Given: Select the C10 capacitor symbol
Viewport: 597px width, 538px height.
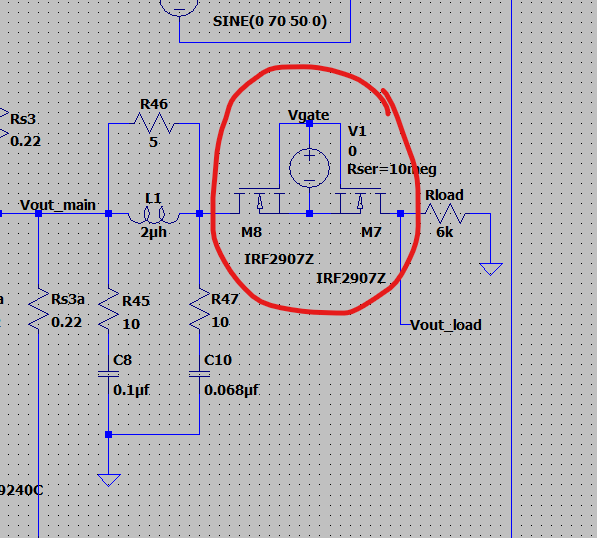Looking at the screenshot, I should pyautogui.click(x=200, y=374).
